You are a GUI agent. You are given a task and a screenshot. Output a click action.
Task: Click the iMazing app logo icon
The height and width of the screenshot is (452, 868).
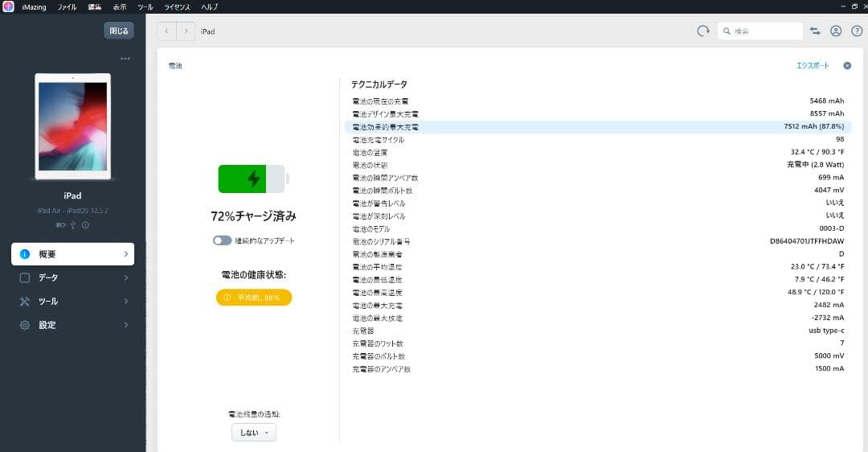[x=8, y=6]
